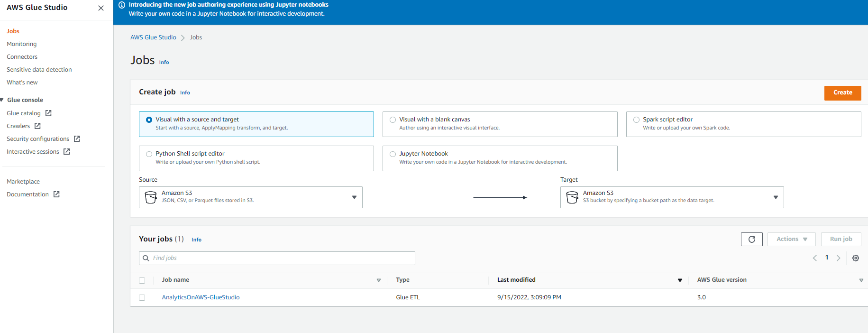The height and width of the screenshot is (333, 868).
Task: Click the Last modified column header text
Action: point(516,280)
